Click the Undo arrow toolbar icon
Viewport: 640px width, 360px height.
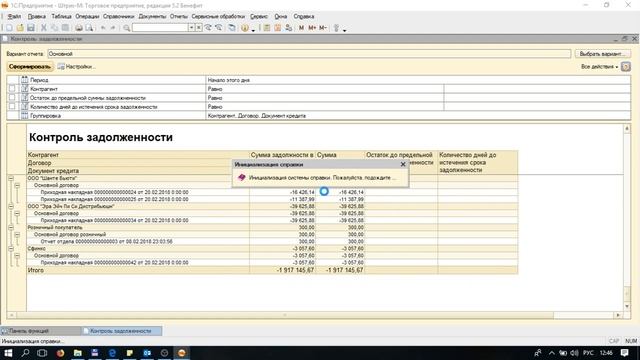[x=103, y=28]
